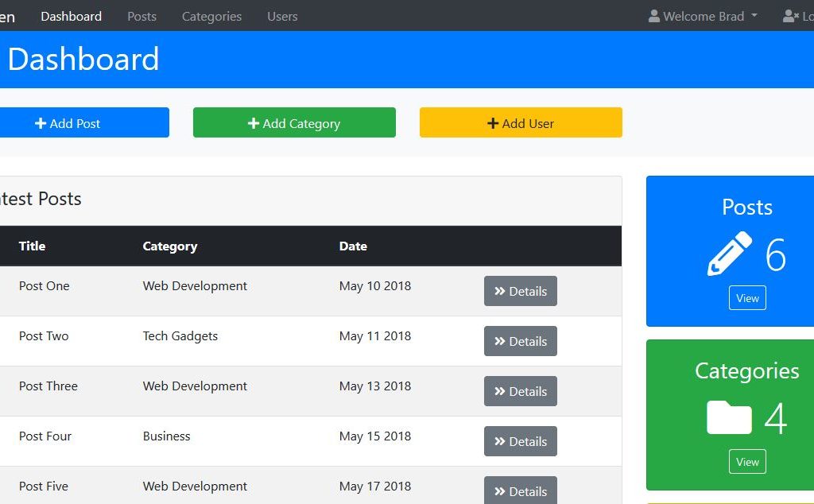Click the Post Five table row title
Screen dimensions: 814x504
[44, 486]
